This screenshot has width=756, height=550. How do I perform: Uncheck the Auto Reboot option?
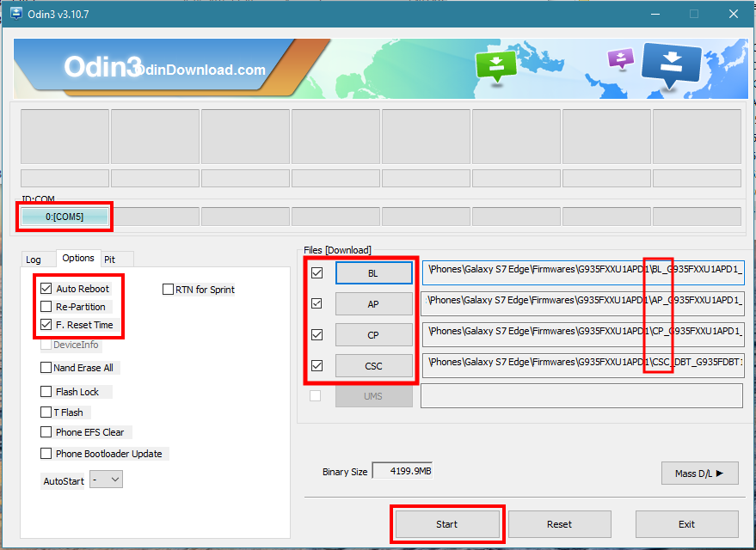[x=46, y=289]
